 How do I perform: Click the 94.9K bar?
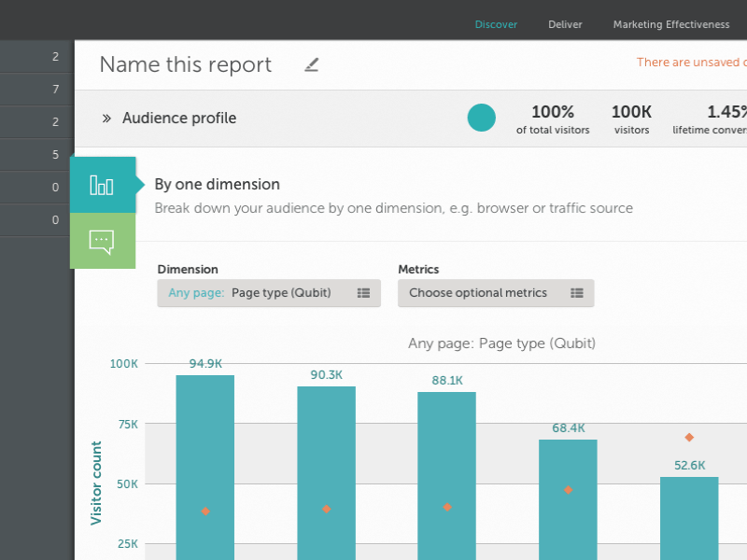[x=204, y=468]
